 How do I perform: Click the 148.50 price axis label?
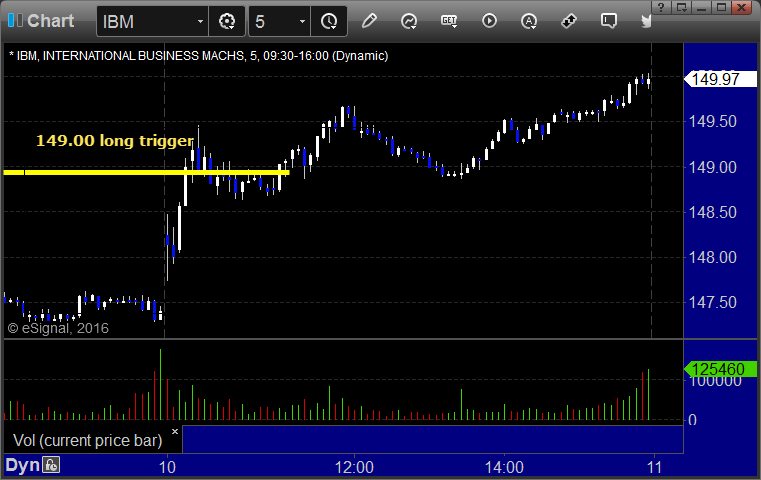pos(713,212)
